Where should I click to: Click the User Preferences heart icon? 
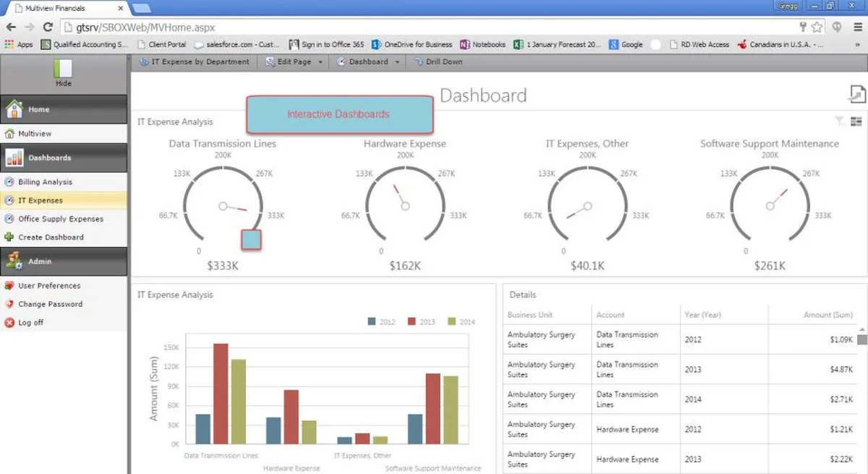(x=9, y=286)
